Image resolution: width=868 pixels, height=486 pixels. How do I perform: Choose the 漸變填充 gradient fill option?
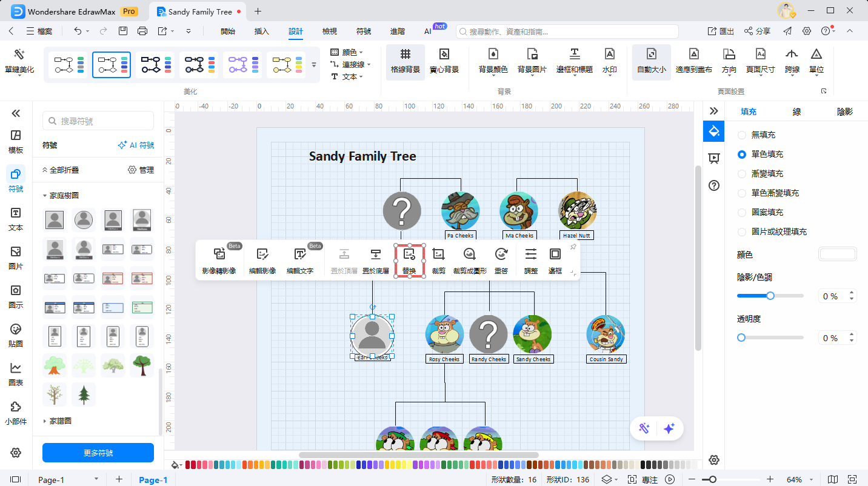click(742, 174)
